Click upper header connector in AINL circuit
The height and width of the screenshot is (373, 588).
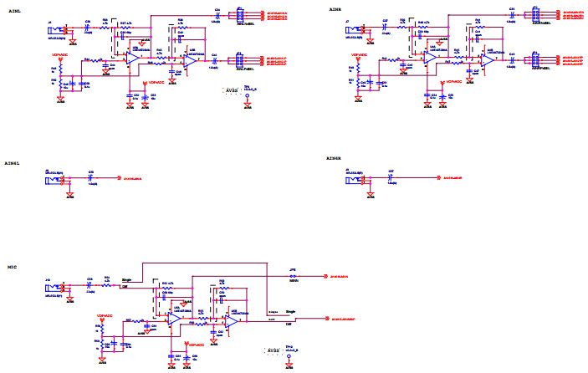pos(239,15)
